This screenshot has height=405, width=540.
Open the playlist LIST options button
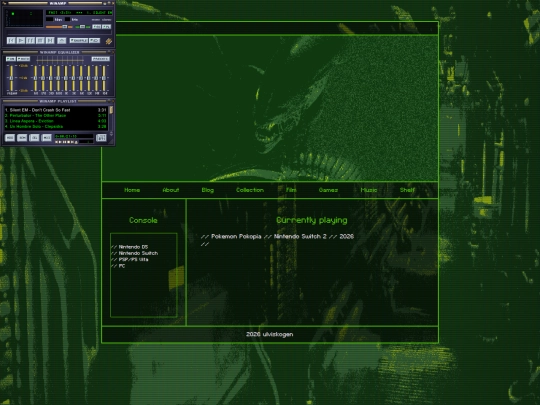tap(101, 138)
